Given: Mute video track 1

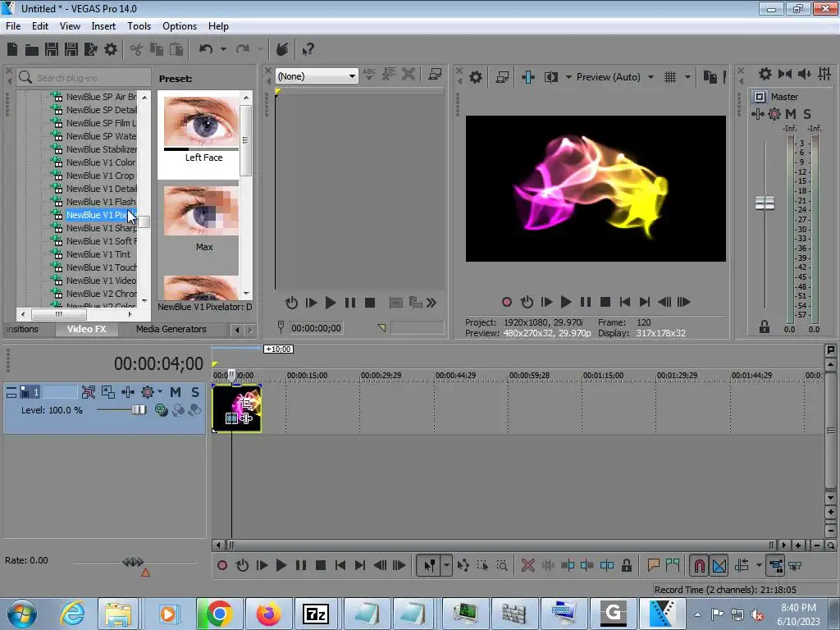Looking at the screenshot, I should coord(176,392).
